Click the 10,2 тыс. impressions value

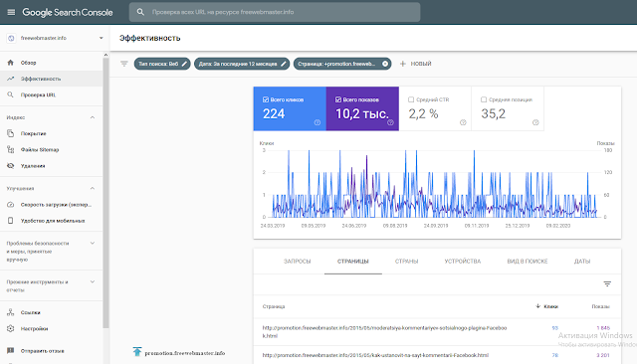(362, 114)
